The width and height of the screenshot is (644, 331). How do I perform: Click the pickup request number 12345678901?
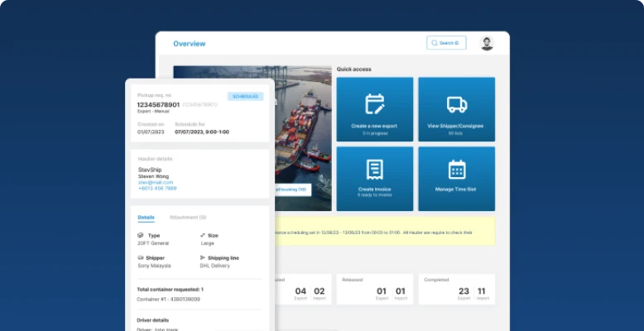pyautogui.click(x=158, y=105)
